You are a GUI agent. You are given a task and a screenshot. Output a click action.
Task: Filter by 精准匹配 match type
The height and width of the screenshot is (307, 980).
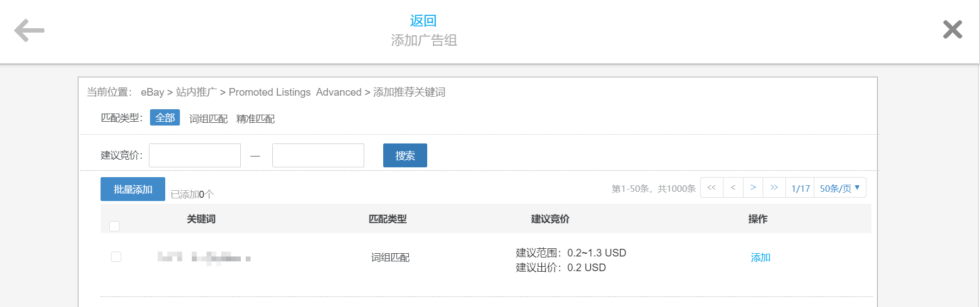255,119
